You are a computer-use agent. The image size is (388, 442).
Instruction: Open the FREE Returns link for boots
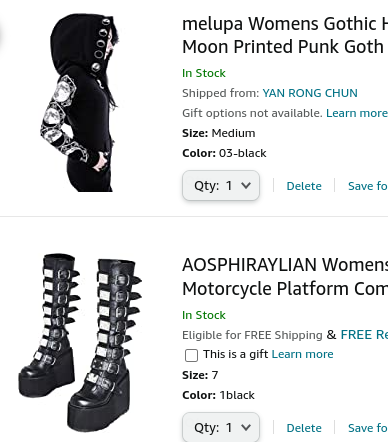coord(364,335)
